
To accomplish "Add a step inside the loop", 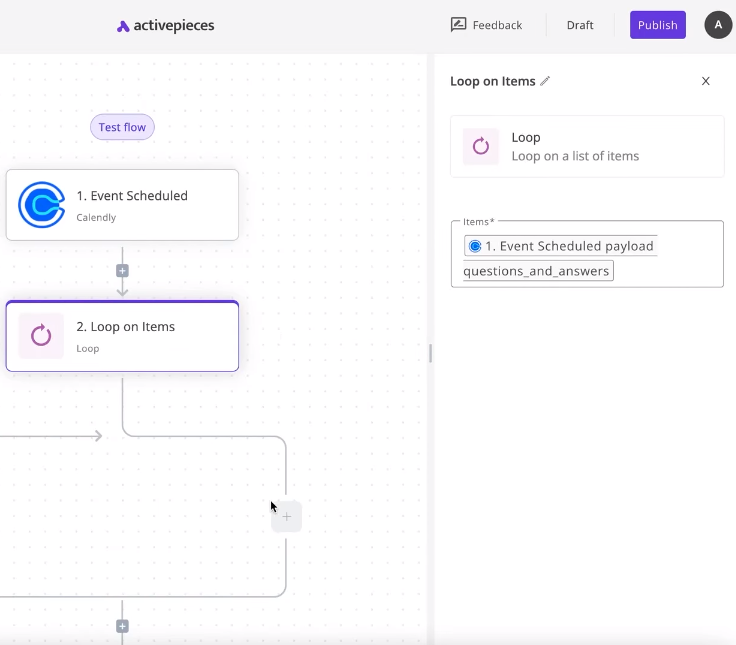I will point(286,517).
